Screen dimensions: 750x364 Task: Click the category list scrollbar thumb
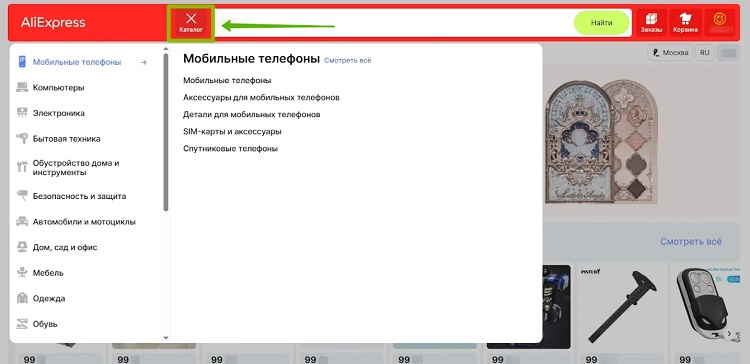click(x=166, y=132)
